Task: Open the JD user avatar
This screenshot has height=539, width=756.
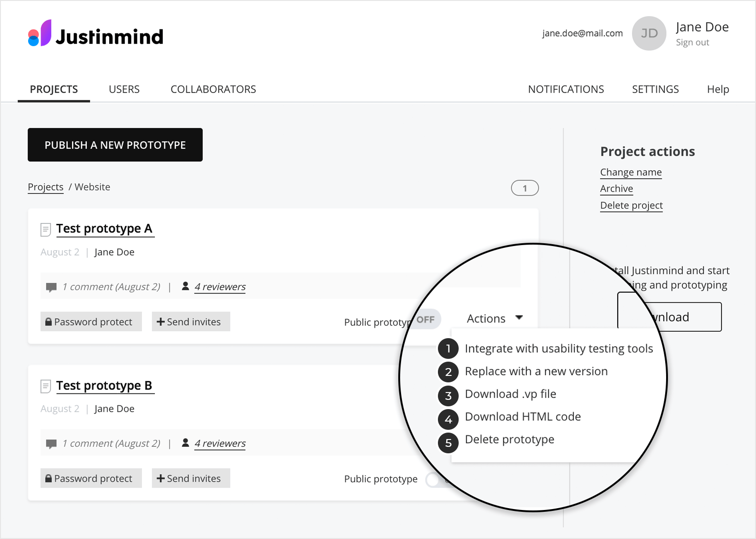Action: pyautogui.click(x=649, y=33)
